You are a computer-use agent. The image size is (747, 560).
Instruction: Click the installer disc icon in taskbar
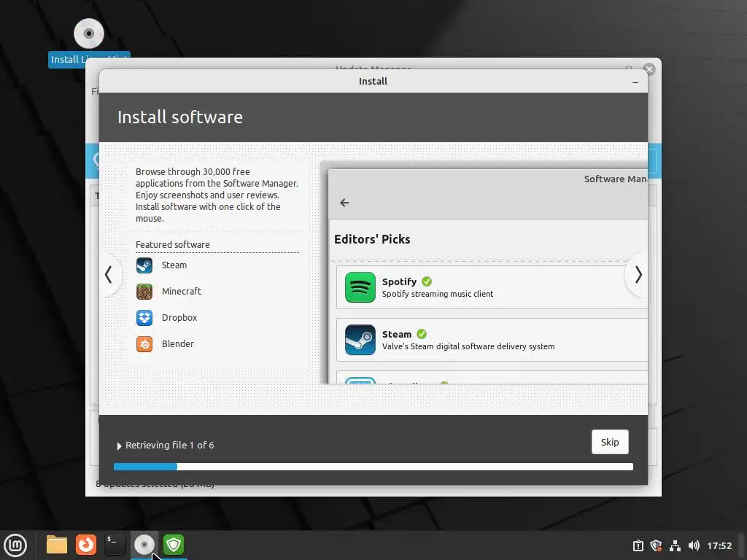(x=144, y=545)
